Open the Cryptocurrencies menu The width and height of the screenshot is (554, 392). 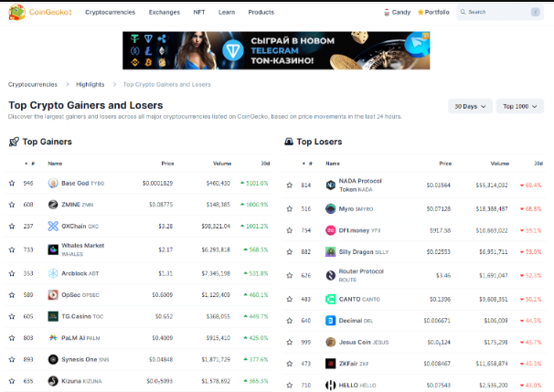click(111, 12)
